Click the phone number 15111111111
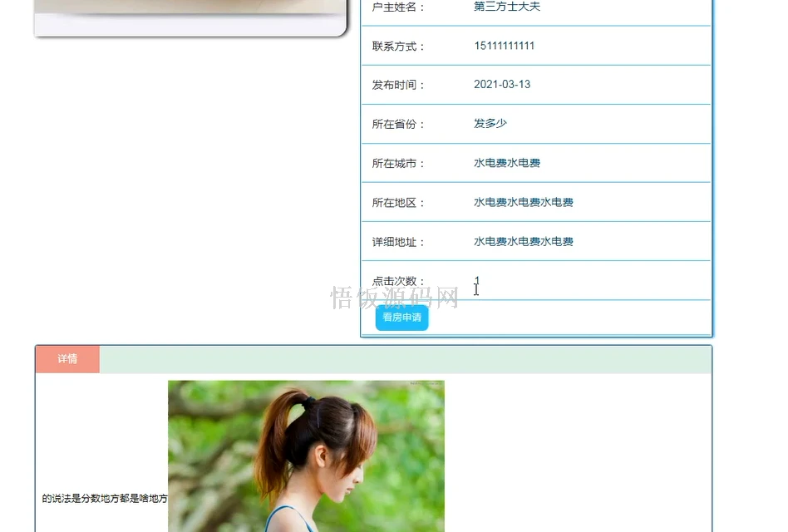The height and width of the screenshot is (532, 788). (x=505, y=46)
